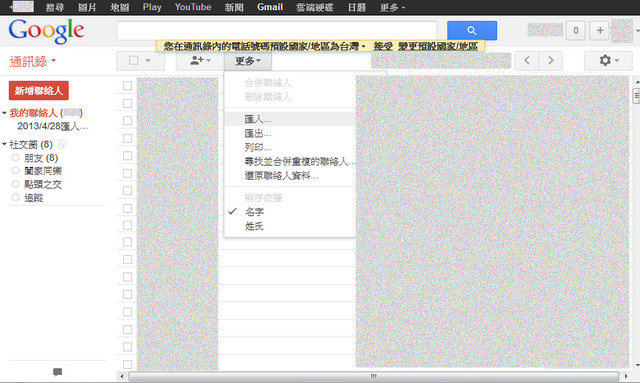Open the 通訊錄 dropdown
Screen dimensions: 640x383
33,61
